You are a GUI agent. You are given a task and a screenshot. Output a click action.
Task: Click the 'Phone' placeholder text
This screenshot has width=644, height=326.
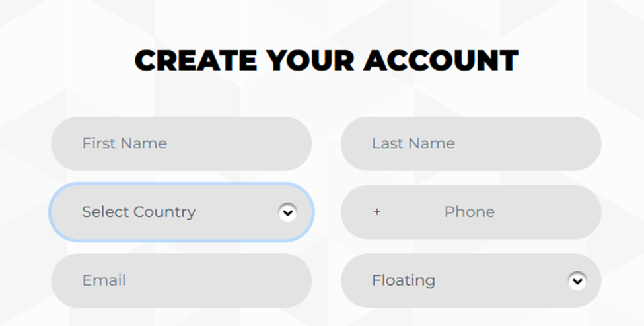pyautogui.click(x=470, y=212)
